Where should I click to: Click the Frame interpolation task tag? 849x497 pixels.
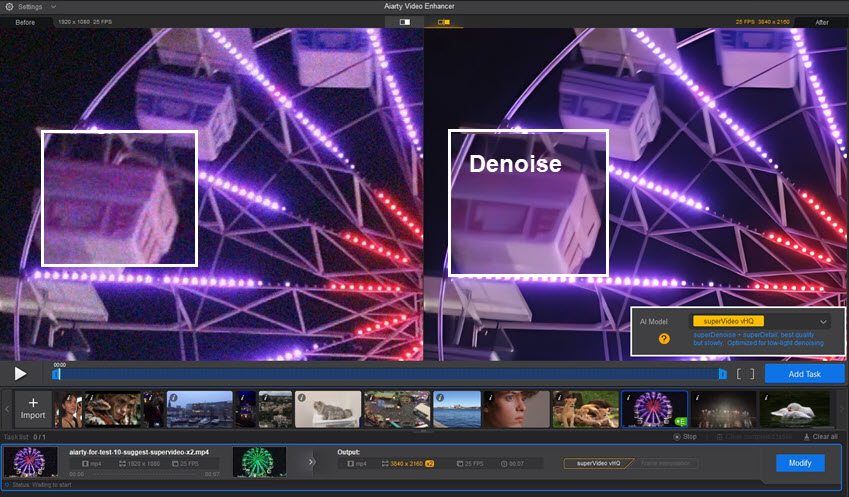tap(665, 463)
